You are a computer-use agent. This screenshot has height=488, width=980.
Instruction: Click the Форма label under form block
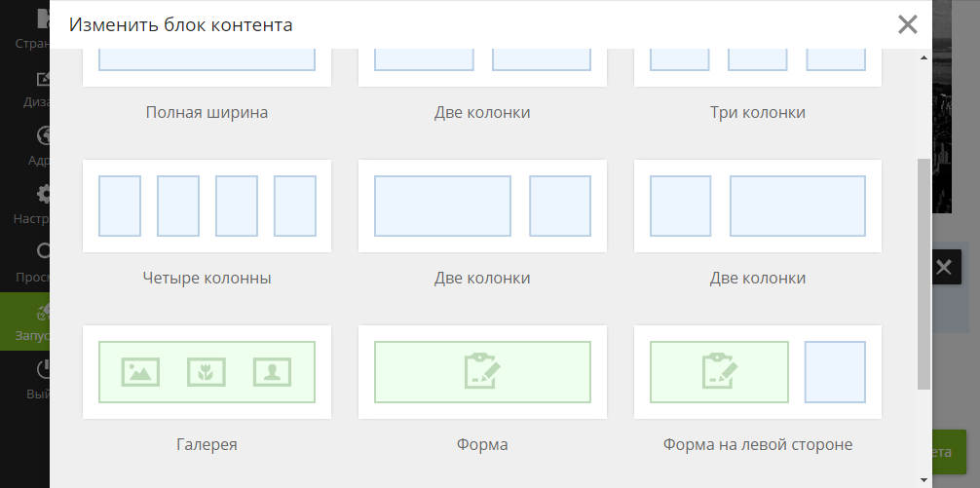(482, 445)
